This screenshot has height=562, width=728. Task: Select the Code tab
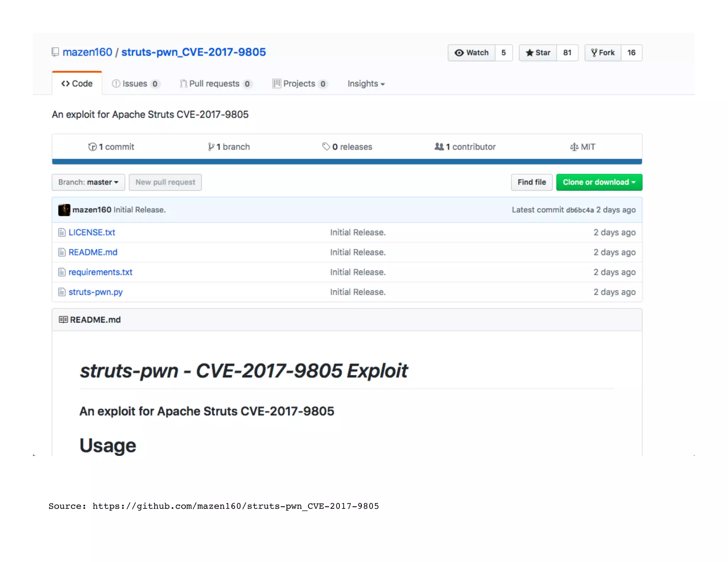(x=77, y=83)
